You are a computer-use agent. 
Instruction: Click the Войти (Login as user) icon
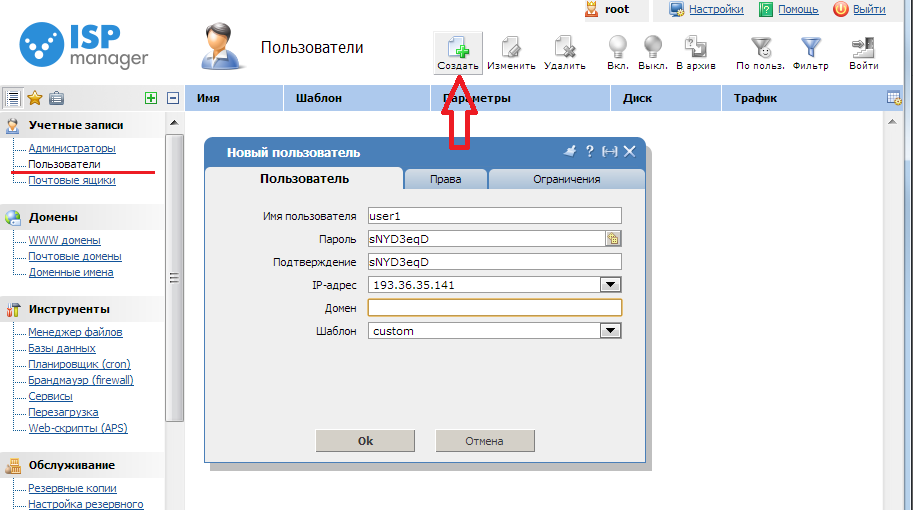pyautogui.click(x=863, y=50)
